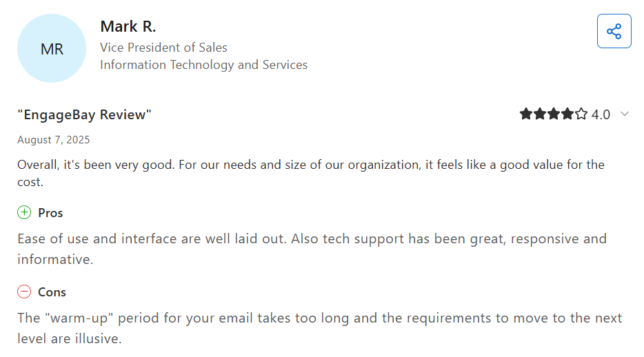Open reviewer Mark R.'s name
This screenshot has height=357, width=644.
tap(128, 27)
